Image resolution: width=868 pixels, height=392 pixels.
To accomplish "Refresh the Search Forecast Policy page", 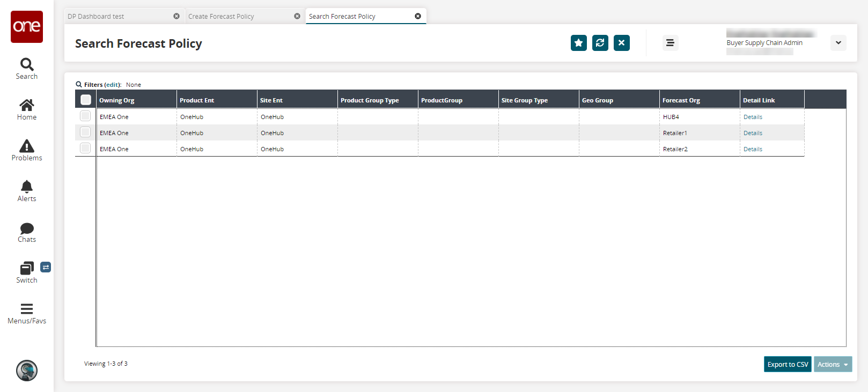I will pos(600,43).
